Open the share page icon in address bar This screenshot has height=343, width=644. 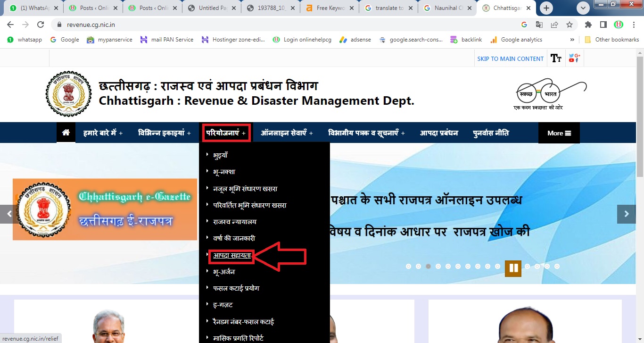(x=554, y=25)
